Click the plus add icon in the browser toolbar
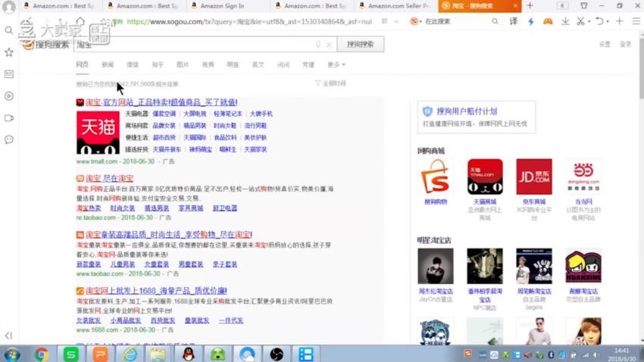644x362 pixels. pyautogui.click(x=619, y=21)
